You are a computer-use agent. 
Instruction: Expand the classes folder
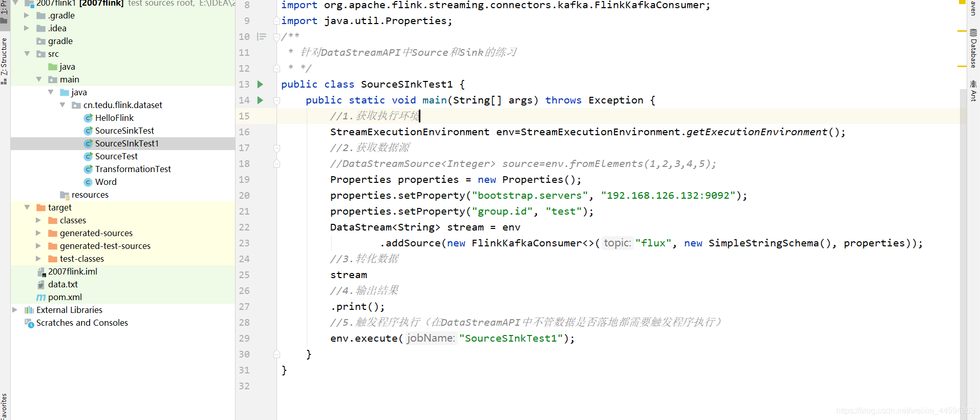click(38, 220)
